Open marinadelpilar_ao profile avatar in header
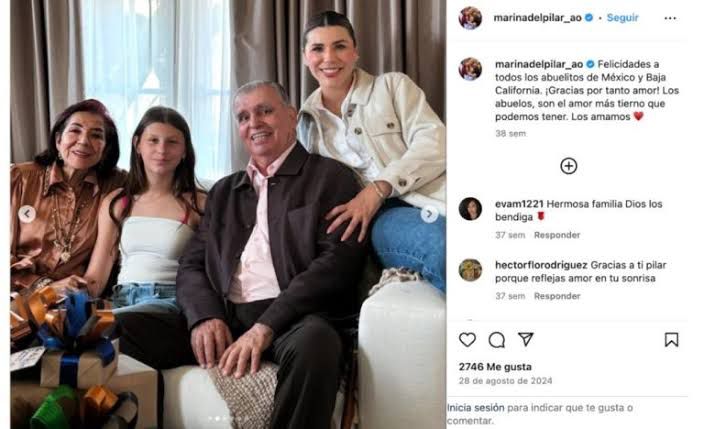 click(x=470, y=18)
